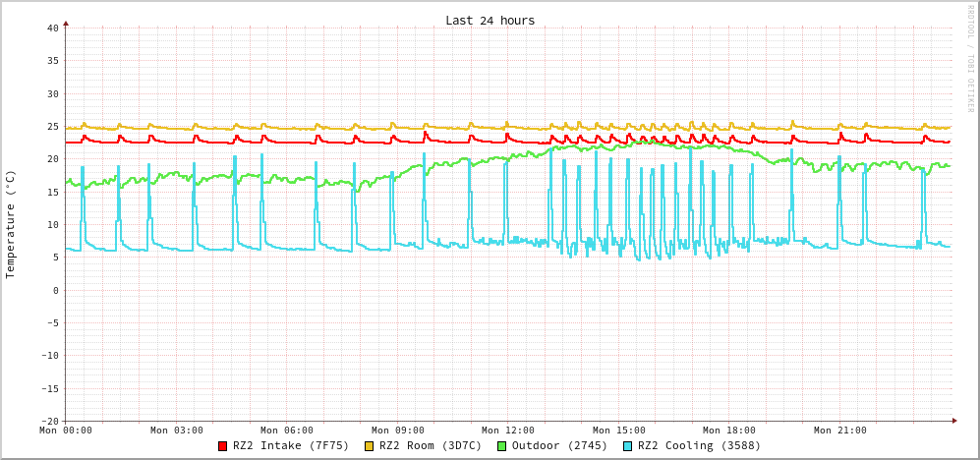
Task: Click the arrow atop the temperature axis
Action: (66, 23)
